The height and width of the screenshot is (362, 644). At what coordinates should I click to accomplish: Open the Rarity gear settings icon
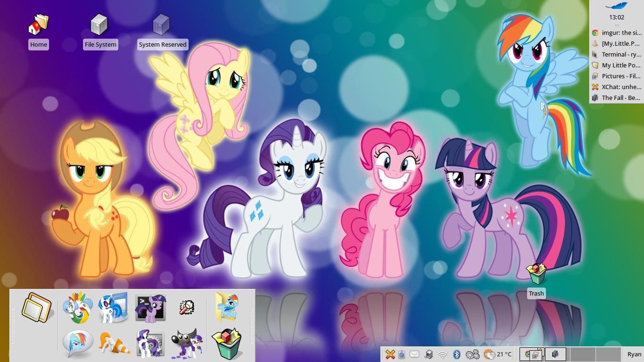[x=150, y=344]
